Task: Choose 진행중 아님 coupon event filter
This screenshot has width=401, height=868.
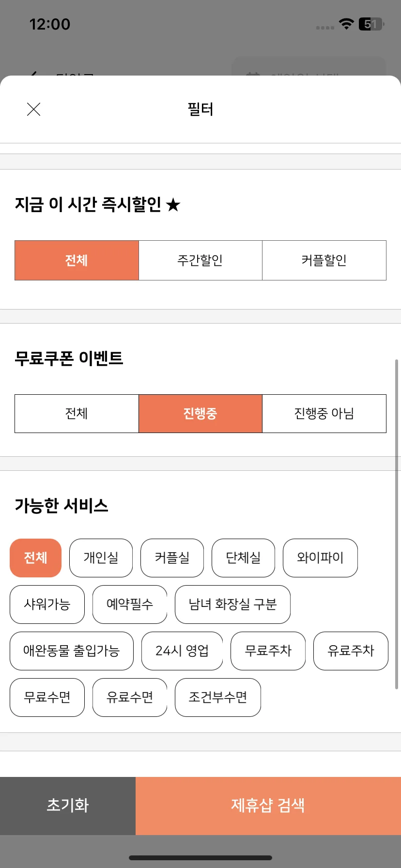Action: (324, 414)
